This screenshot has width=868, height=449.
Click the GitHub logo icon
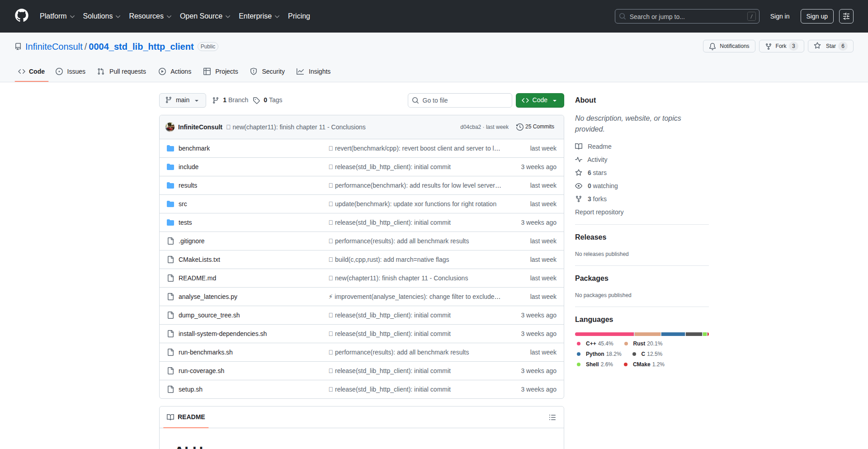click(22, 16)
